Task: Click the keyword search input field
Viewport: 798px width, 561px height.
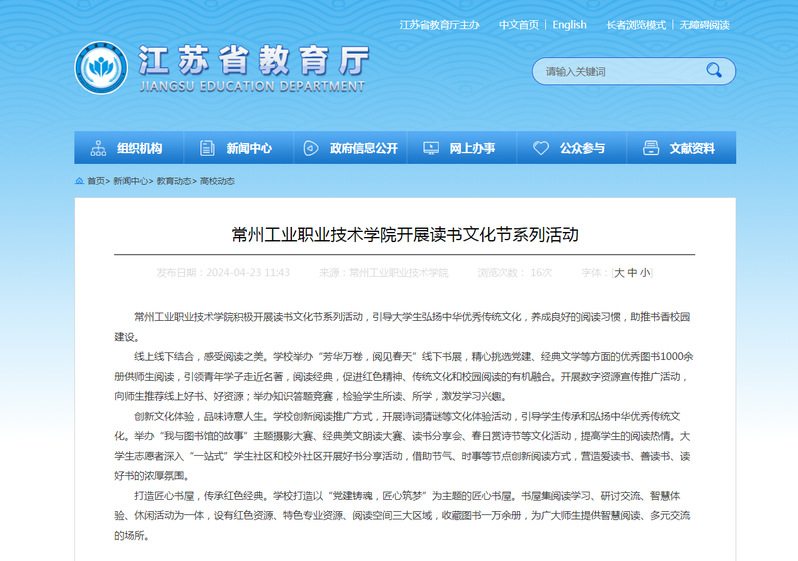Action: point(615,71)
